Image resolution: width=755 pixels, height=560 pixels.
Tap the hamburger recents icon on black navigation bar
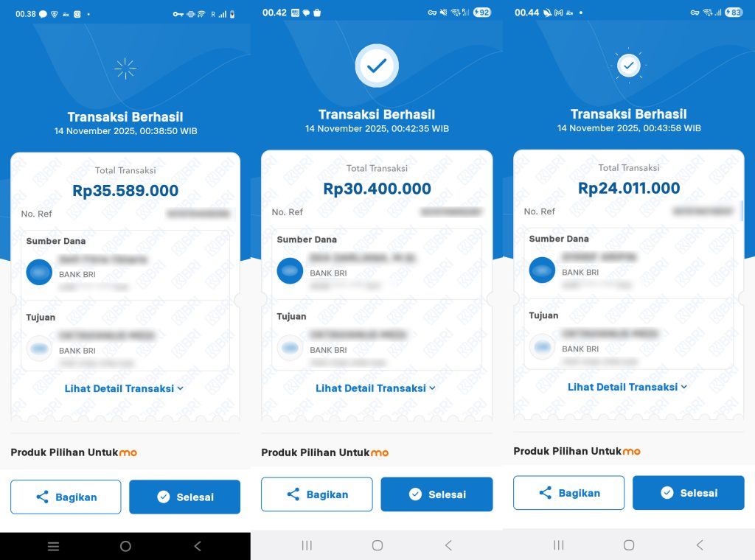pos(53,546)
